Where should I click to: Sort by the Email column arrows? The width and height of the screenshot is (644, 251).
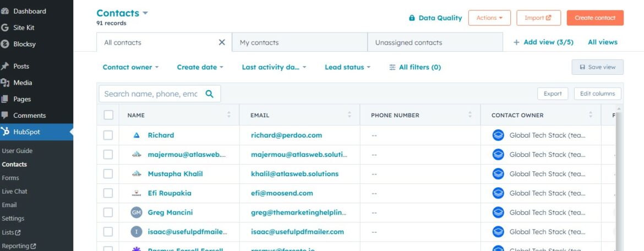click(x=350, y=115)
